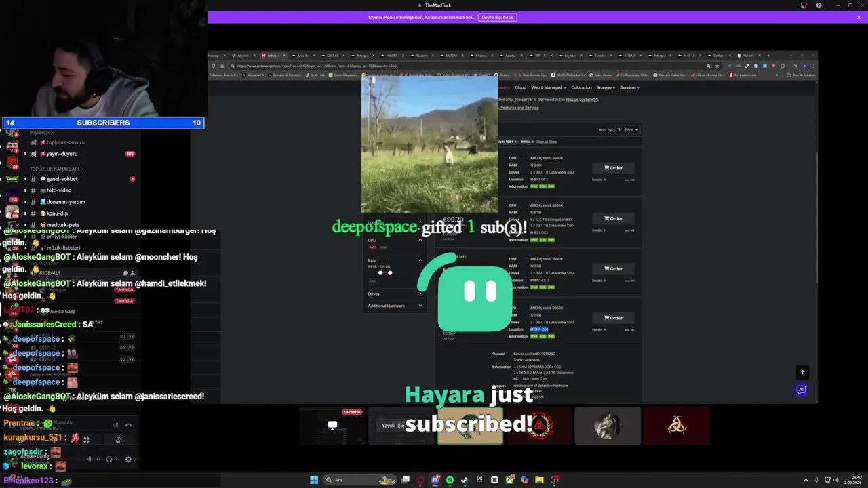The width and height of the screenshot is (868, 488).
Task: Expand the Web & Managed menu
Action: (548, 87)
